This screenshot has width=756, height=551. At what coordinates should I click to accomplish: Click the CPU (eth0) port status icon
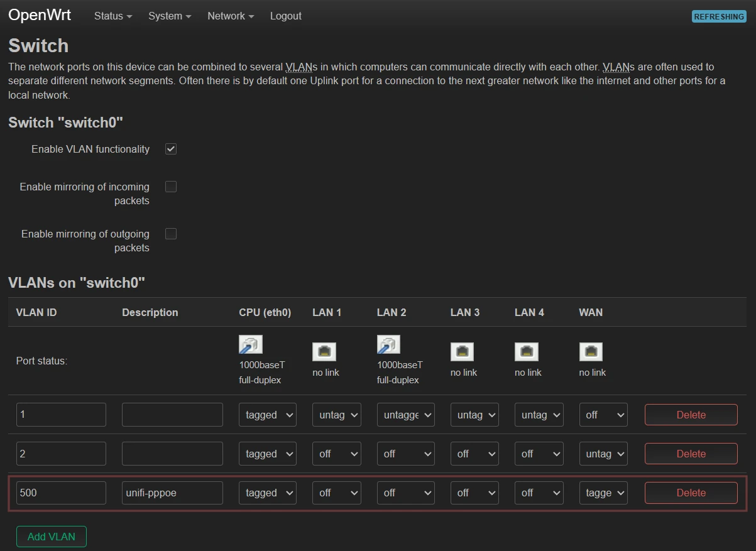tap(251, 345)
